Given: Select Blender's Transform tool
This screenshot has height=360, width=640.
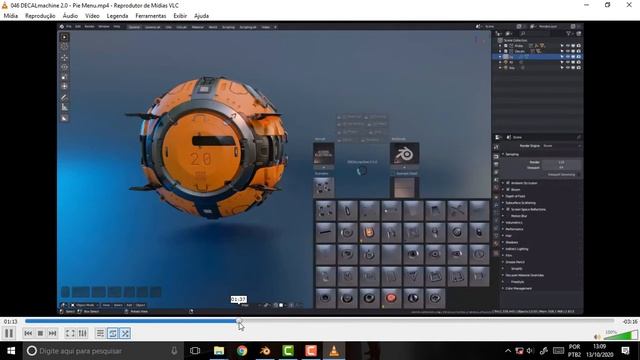Looking at the screenshot, I should coord(64,87).
